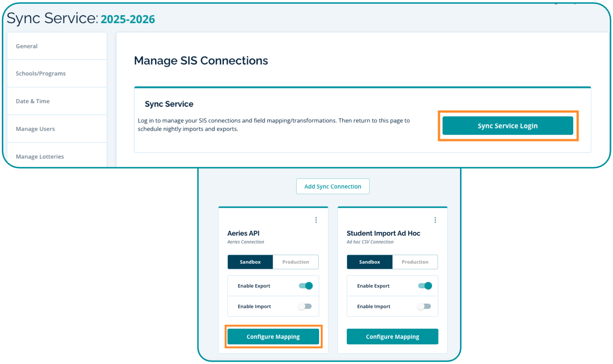This screenshot has height=364, width=613.
Task: Toggle Enable Import for Aeries API
Action: 305,306
